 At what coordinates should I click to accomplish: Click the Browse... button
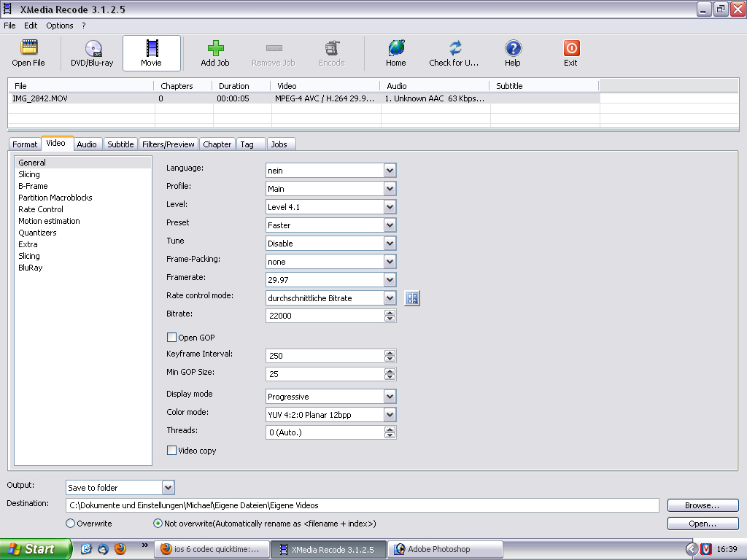click(703, 505)
